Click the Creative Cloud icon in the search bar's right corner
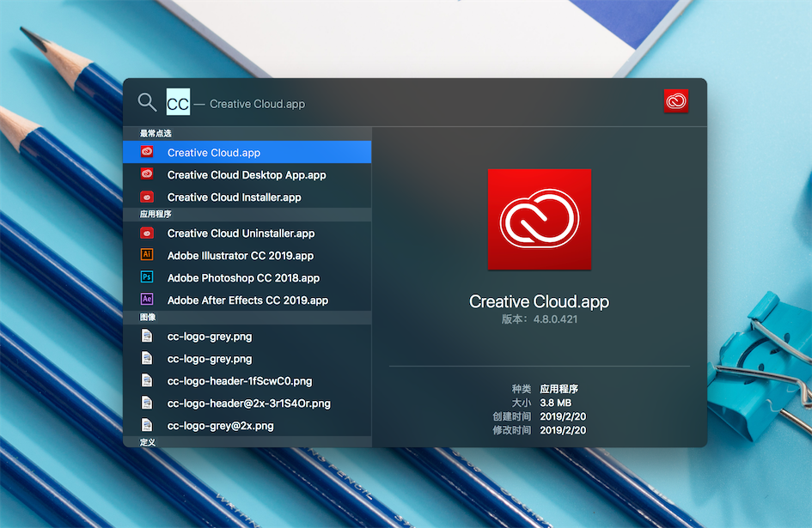Viewport: 812px width, 528px height. pyautogui.click(x=675, y=101)
